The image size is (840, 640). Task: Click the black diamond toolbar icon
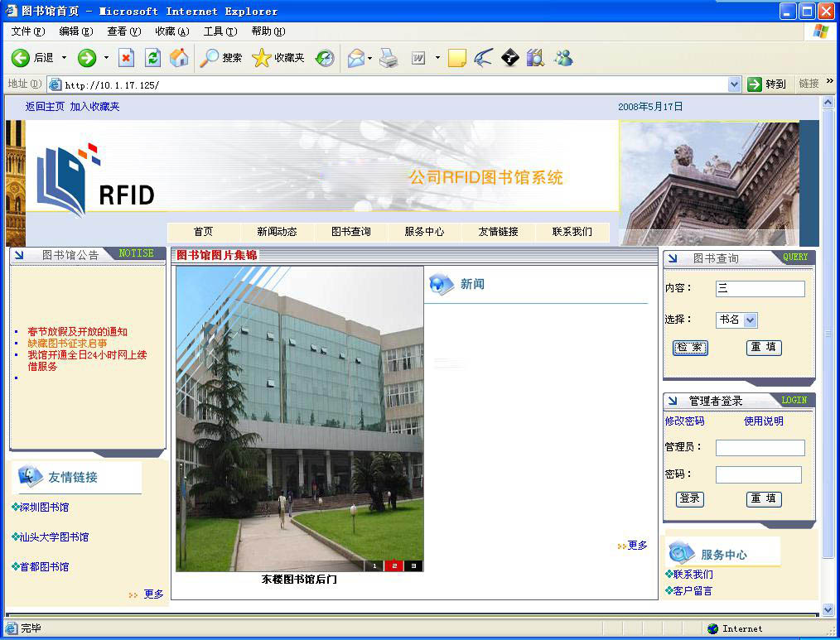coord(510,57)
